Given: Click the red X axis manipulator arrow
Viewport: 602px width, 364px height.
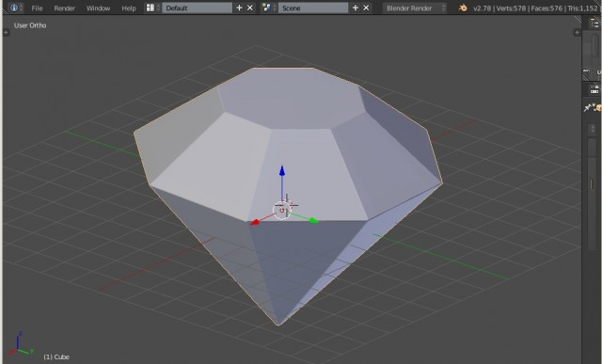Looking at the screenshot, I should coord(254,222).
